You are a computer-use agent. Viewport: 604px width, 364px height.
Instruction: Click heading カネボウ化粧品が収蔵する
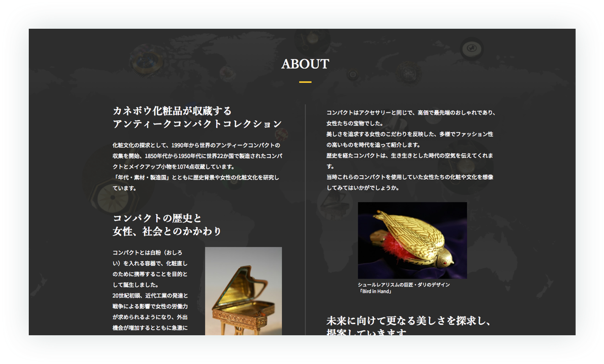[x=172, y=111]
